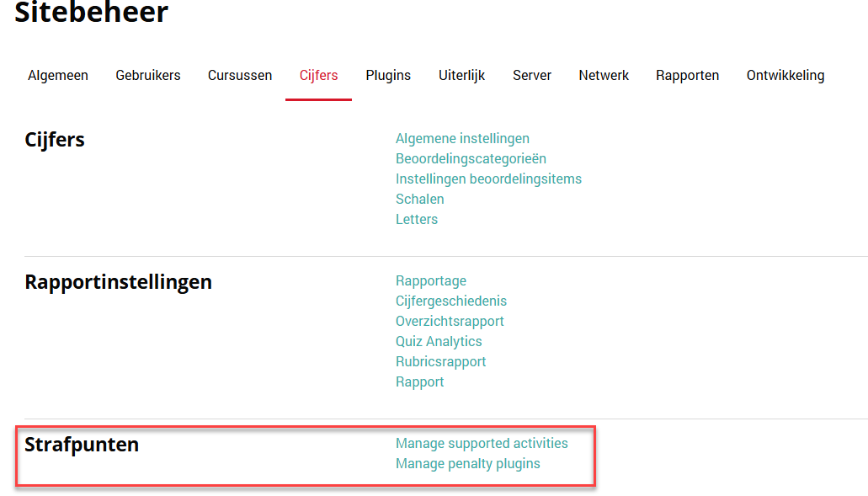Screen dimensions: 868x496
Task: Switch to the Server tab
Action: pyautogui.click(x=532, y=76)
